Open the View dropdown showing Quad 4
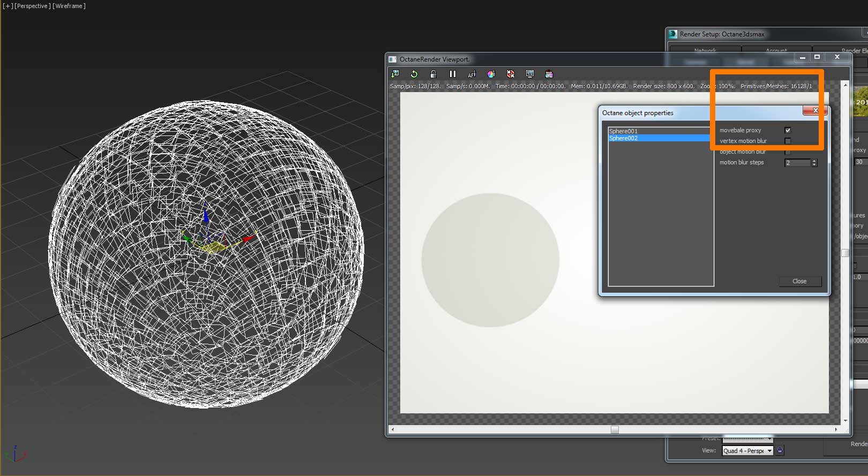Image resolution: width=868 pixels, height=476 pixels. pyautogui.click(x=747, y=451)
